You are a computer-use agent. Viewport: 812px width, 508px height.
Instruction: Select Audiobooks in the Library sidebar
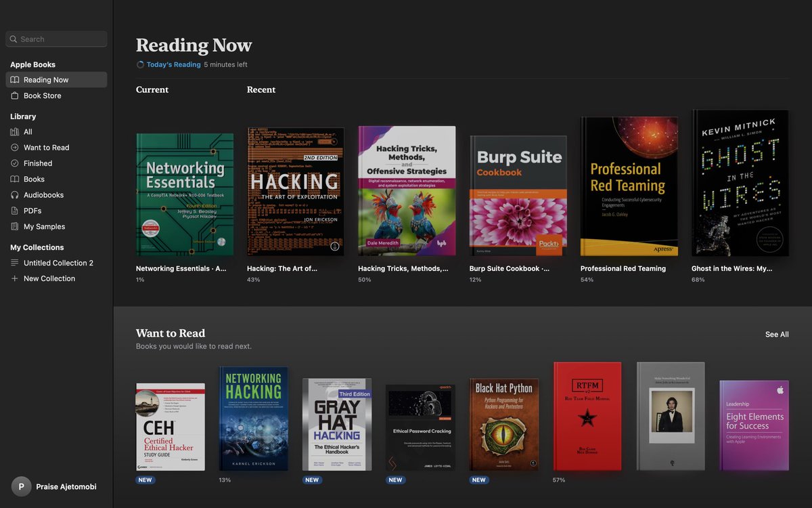pyautogui.click(x=56, y=195)
